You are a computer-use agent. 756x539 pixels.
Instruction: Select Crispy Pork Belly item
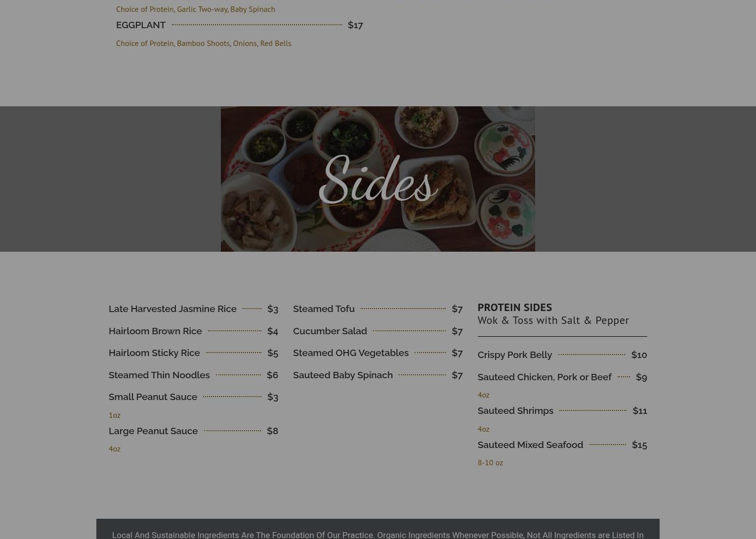click(x=514, y=355)
